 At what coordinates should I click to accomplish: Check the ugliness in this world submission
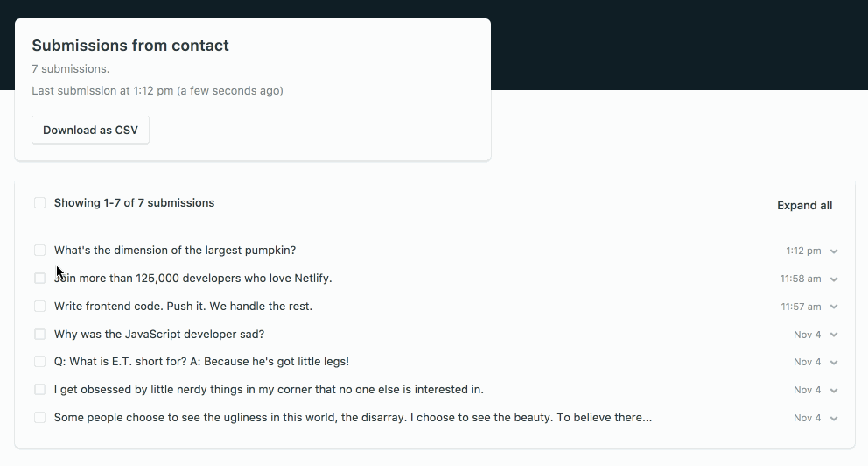[x=40, y=418]
